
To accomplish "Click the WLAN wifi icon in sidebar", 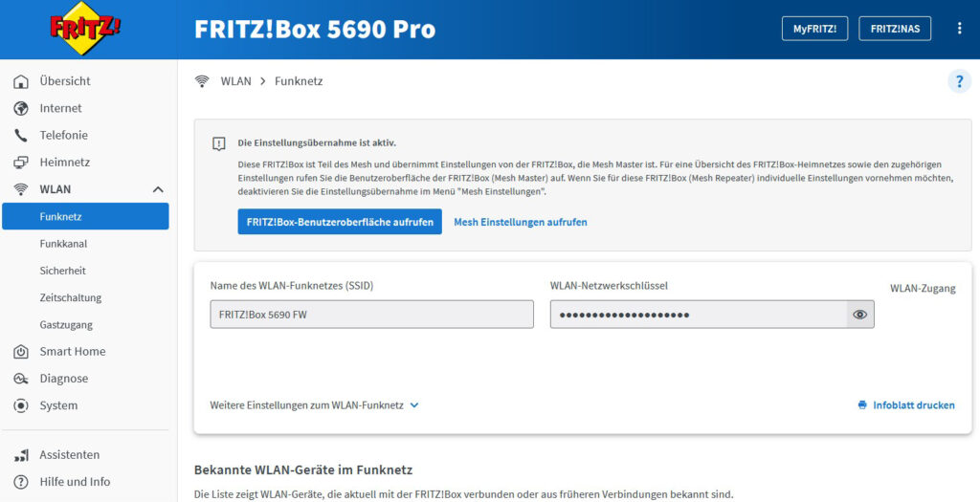I will (21, 189).
